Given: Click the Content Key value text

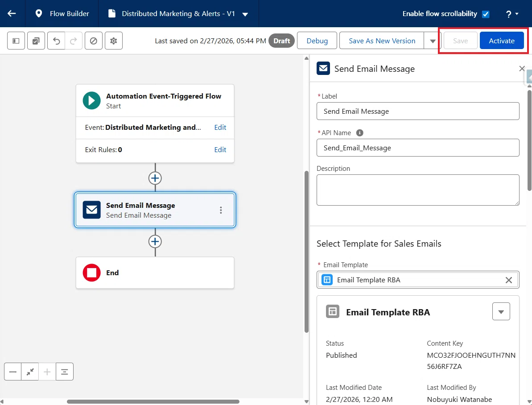Looking at the screenshot, I should (471, 361).
